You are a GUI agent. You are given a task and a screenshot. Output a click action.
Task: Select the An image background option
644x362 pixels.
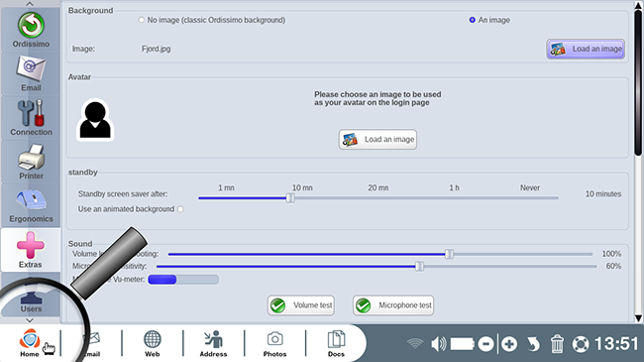click(473, 20)
